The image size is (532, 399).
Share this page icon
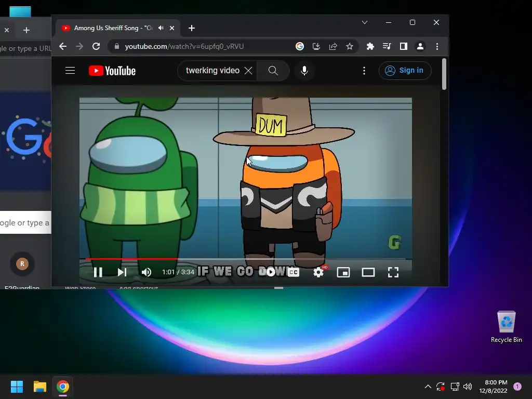333,46
